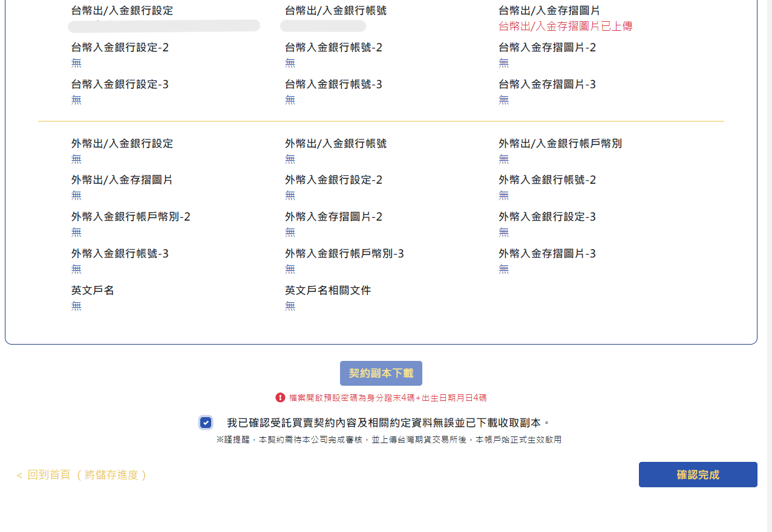This screenshot has width=772, height=532.
Task: Toggle the contract confirmation checkbox
Action: pos(206,423)
